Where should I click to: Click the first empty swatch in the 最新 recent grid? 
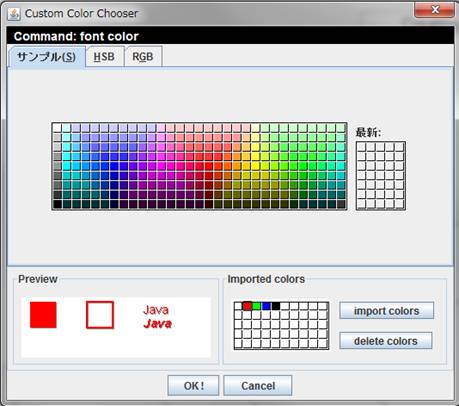pos(361,147)
